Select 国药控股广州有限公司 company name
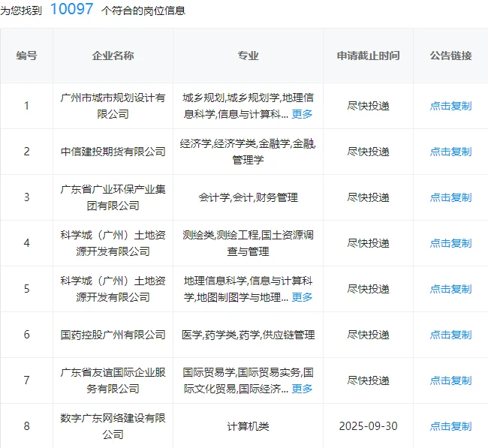Viewport: 488px width, 448px height. pos(113,335)
